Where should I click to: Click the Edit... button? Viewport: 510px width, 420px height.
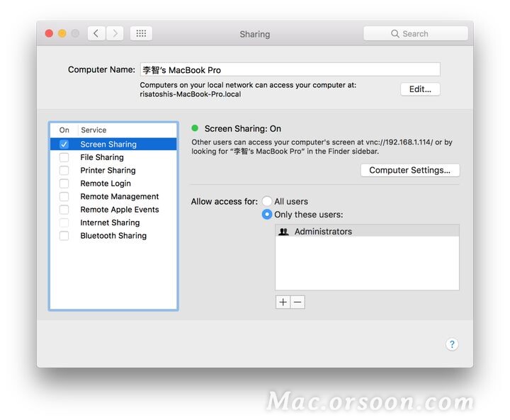420,89
